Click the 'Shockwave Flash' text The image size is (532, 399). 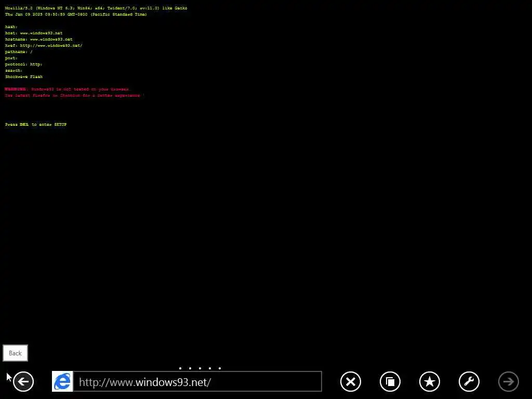pyautogui.click(x=24, y=77)
